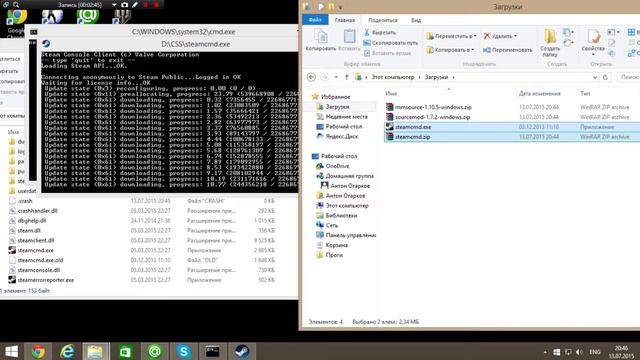Open the Windows Start button
Image resolution: width=640 pixels, height=360 pixels.
pos(11,351)
